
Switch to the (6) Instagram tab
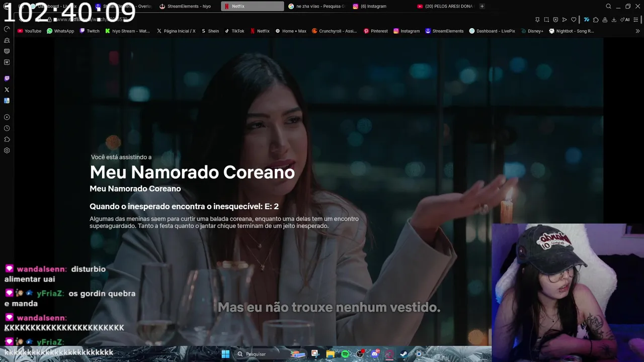[381, 6]
